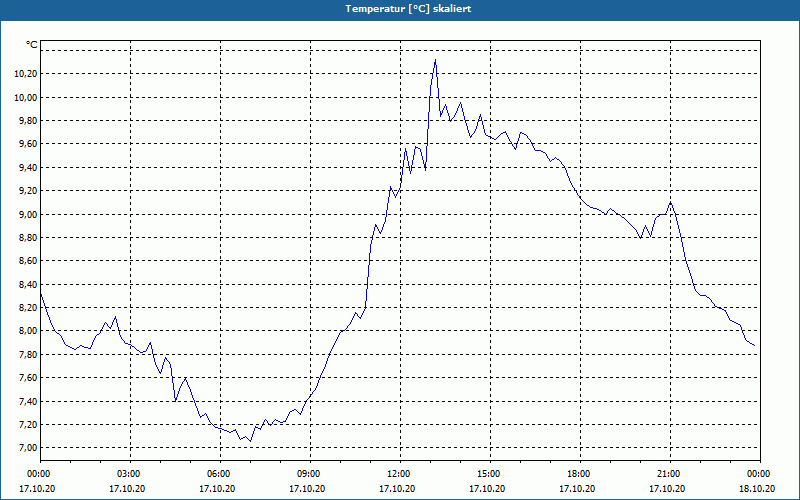Image resolution: width=800 pixels, height=500 pixels.
Task: Select the 09:00 time label
Action: (310, 474)
